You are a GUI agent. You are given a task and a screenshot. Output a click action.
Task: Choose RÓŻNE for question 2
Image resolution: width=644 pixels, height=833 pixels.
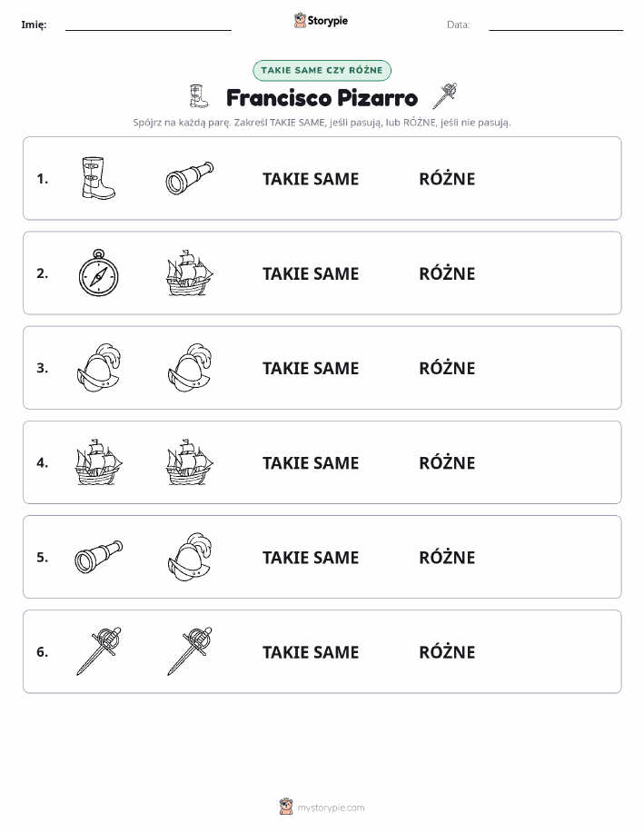[447, 273]
